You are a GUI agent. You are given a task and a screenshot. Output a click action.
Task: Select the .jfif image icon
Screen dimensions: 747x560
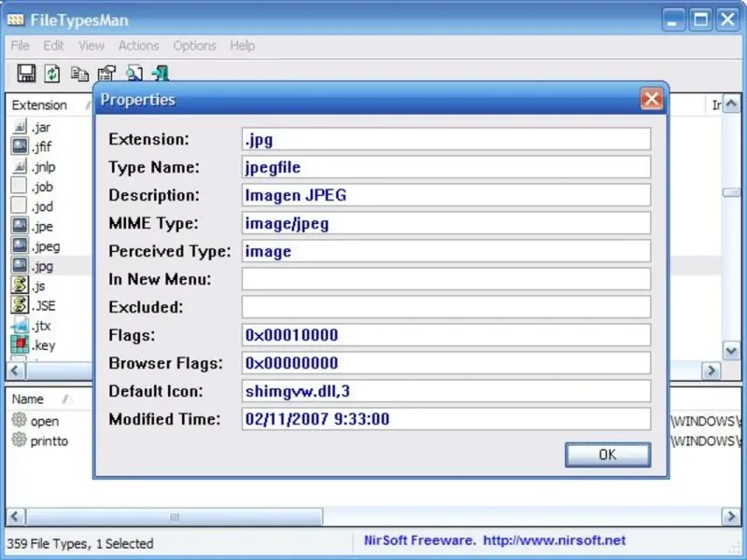tap(20, 147)
